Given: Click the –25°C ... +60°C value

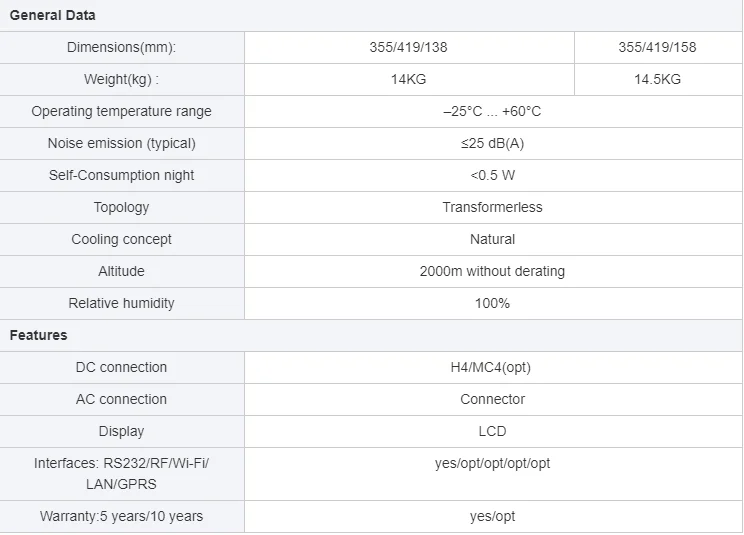Looking at the screenshot, I should 492,111.
